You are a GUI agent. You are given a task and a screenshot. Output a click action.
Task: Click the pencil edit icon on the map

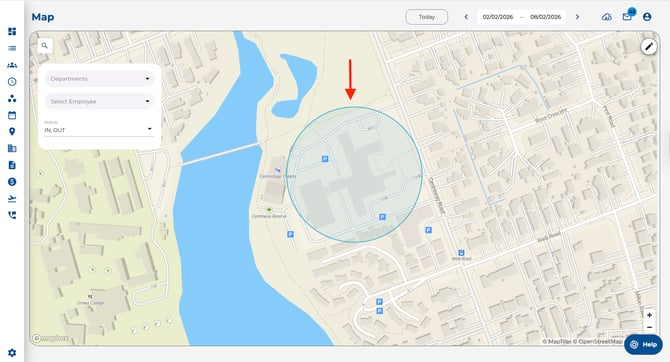[x=649, y=46]
